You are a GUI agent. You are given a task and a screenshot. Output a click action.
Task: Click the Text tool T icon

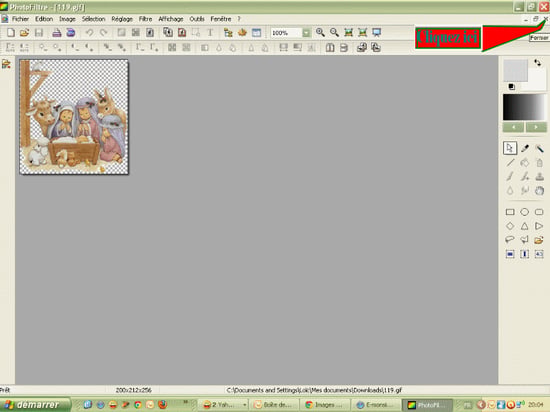[210, 33]
